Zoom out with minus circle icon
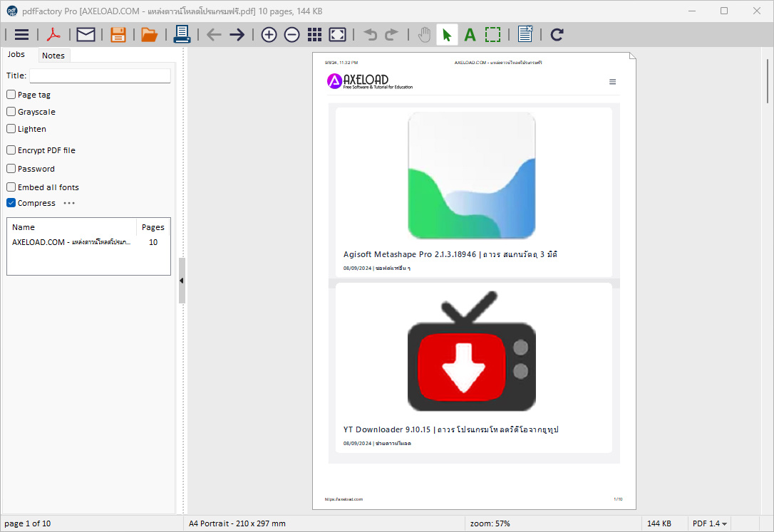Viewport: 774px width, 532px height. click(x=291, y=34)
